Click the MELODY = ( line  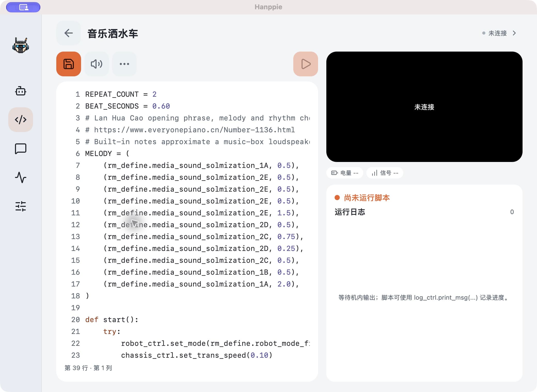[107, 154]
